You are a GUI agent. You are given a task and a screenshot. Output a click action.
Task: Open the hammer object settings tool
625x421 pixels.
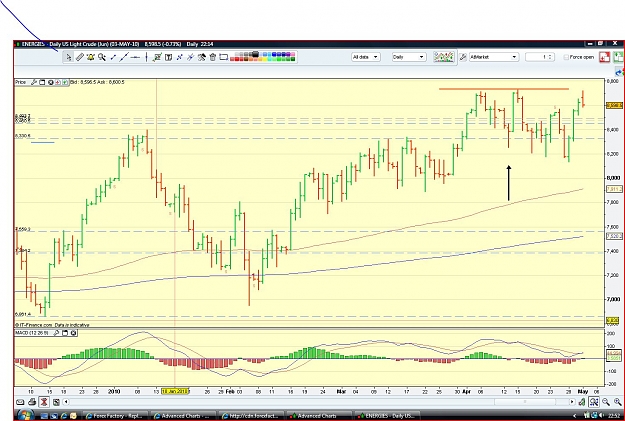[202, 57]
